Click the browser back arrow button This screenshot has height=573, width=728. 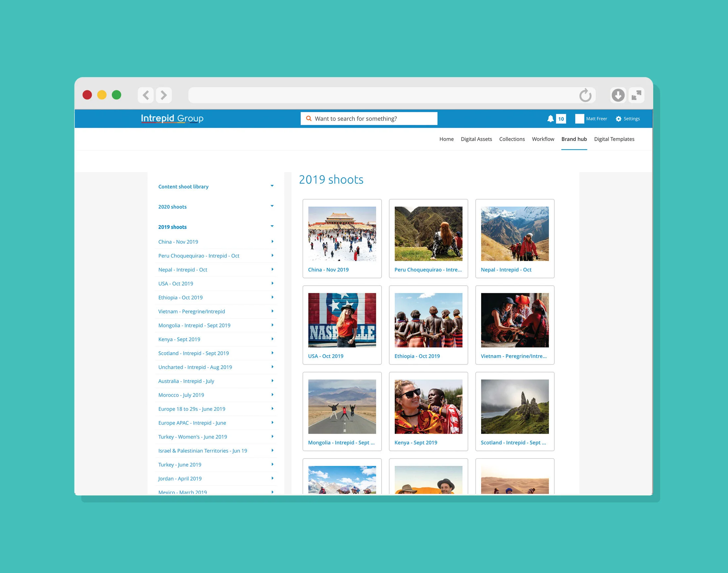pyautogui.click(x=146, y=95)
